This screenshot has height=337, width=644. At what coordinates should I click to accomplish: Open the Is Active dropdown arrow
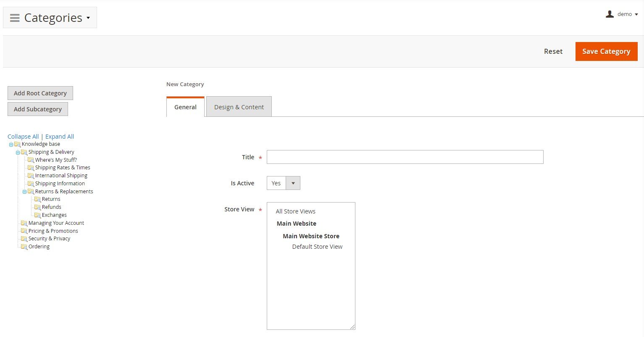tap(293, 183)
